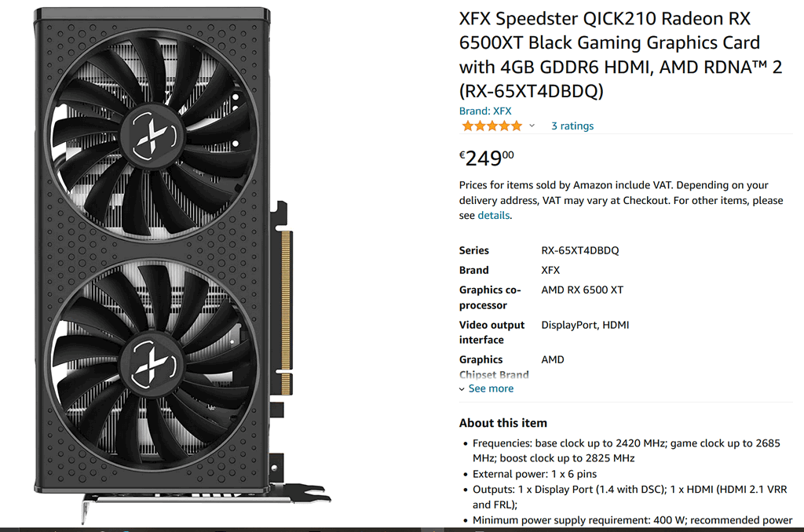This screenshot has height=532, width=804.
Task: Click the five-star rating icon
Action: click(x=492, y=126)
